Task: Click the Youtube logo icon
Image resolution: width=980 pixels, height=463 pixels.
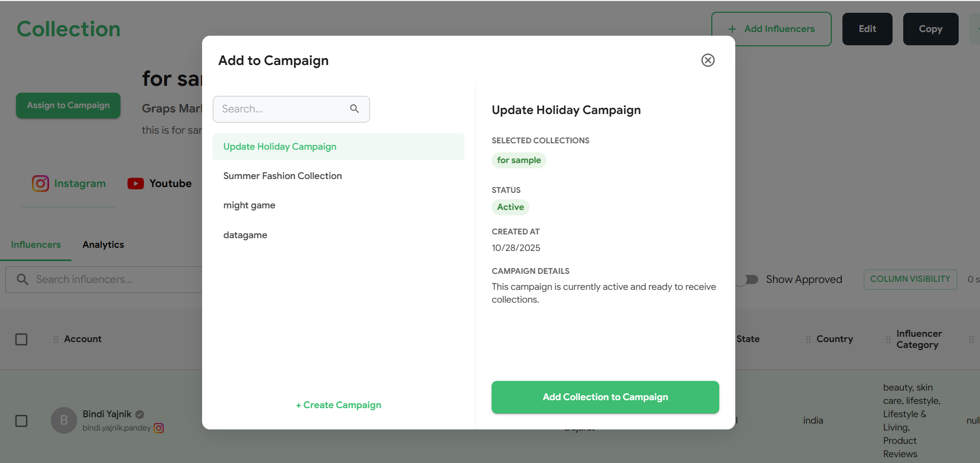Action: [135, 183]
